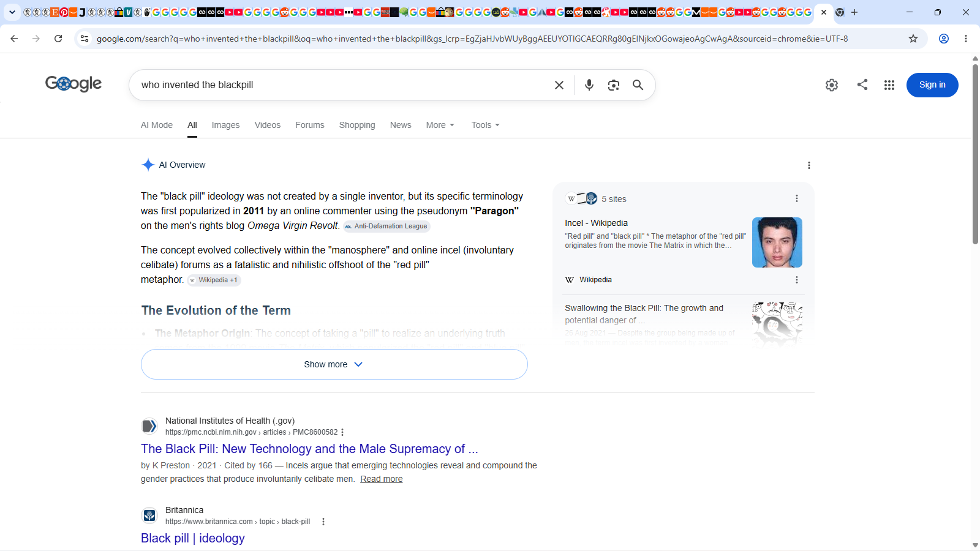Viewport: 980px width, 551px height.
Task: Open the Anti-Defamation League source chip
Action: tap(386, 227)
